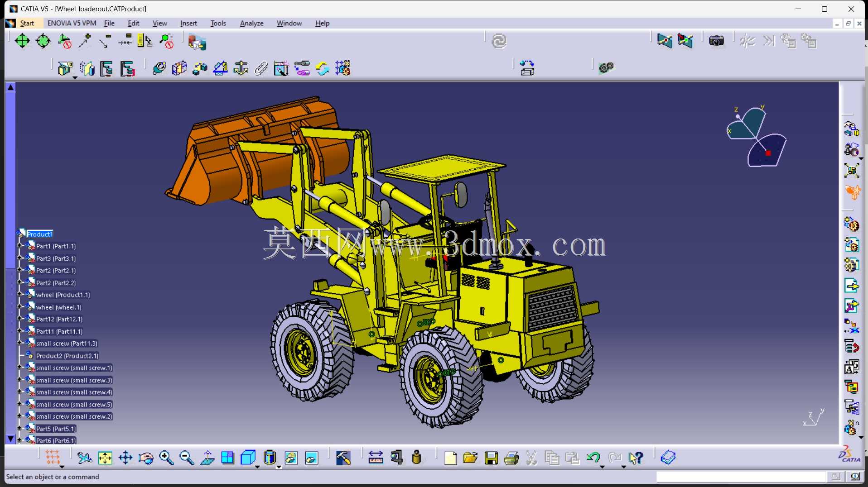Open the Capture camera tool
The width and height of the screenshot is (868, 487).
click(716, 41)
